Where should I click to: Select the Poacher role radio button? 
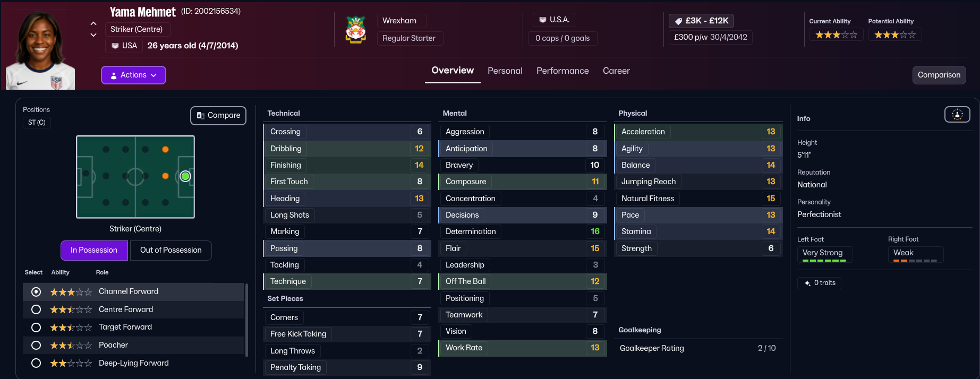tap(36, 345)
